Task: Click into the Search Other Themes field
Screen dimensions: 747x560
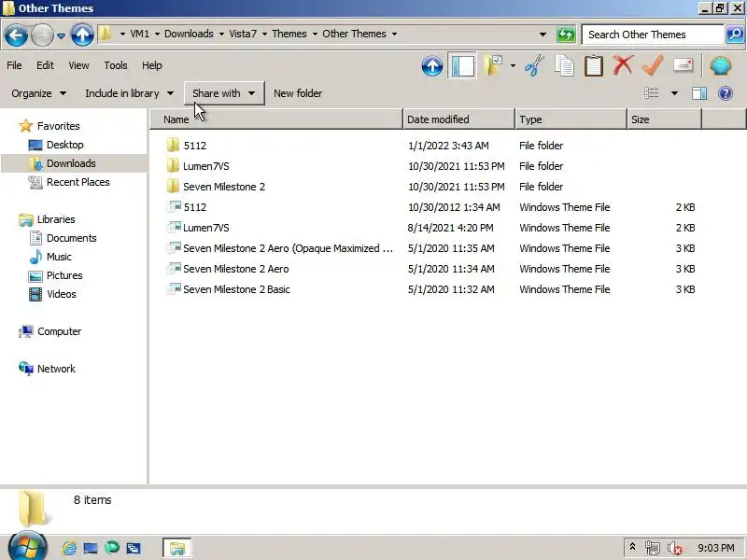Action: pyautogui.click(x=653, y=35)
